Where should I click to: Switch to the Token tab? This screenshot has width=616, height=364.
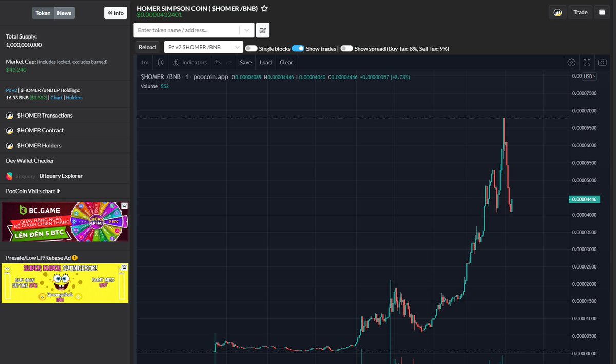pyautogui.click(x=43, y=13)
